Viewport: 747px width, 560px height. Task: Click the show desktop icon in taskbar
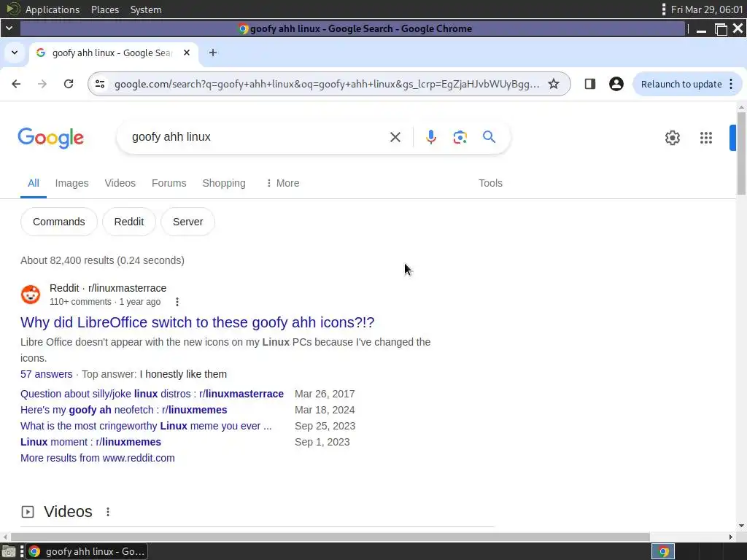9,552
